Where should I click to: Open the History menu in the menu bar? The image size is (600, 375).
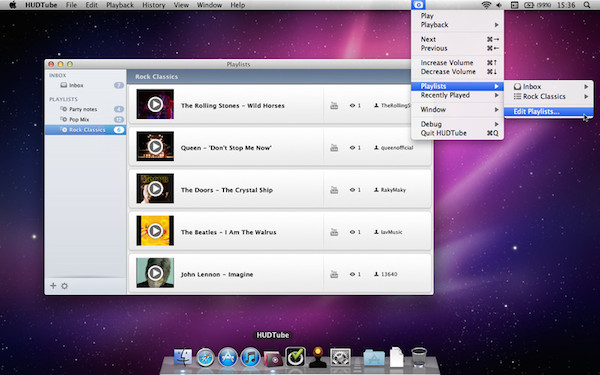[x=153, y=5]
